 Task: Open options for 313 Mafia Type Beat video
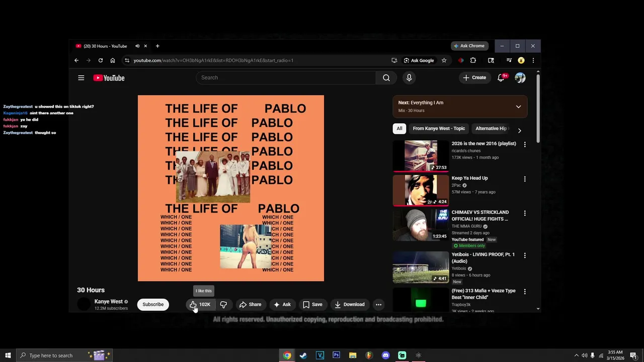pyautogui.click(x=525, y=292)
